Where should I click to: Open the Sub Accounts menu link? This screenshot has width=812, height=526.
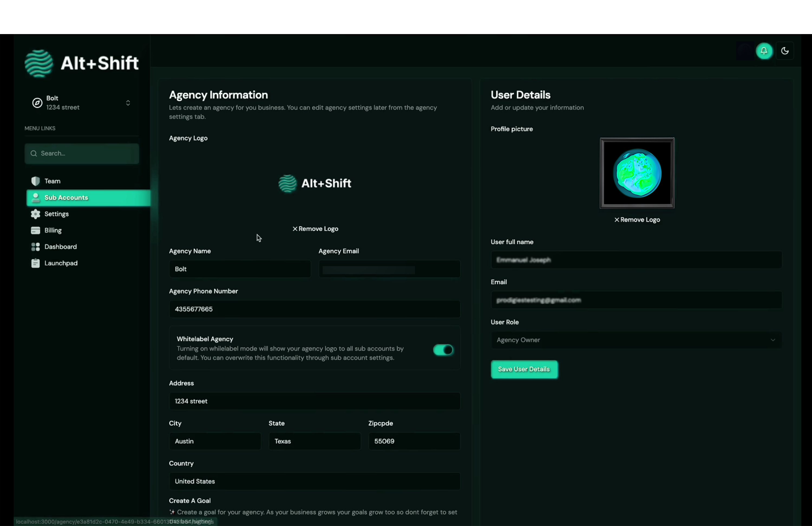pyautogui.click(x=88, y=198)
